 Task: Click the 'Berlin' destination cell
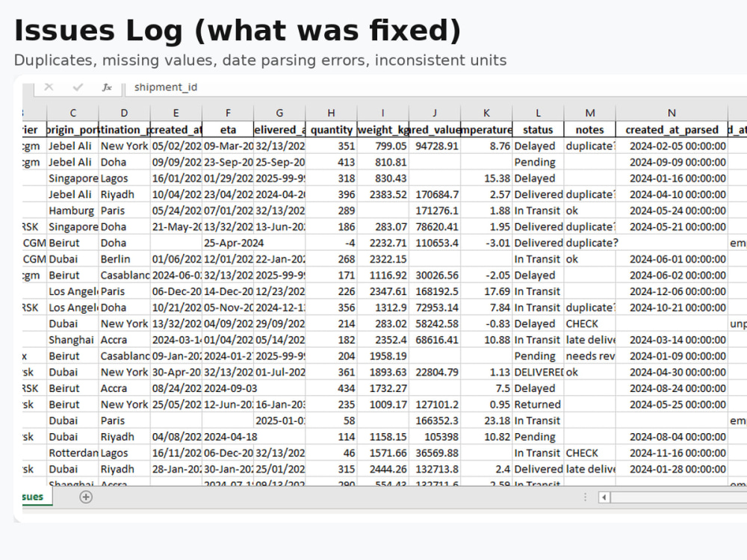124,259
